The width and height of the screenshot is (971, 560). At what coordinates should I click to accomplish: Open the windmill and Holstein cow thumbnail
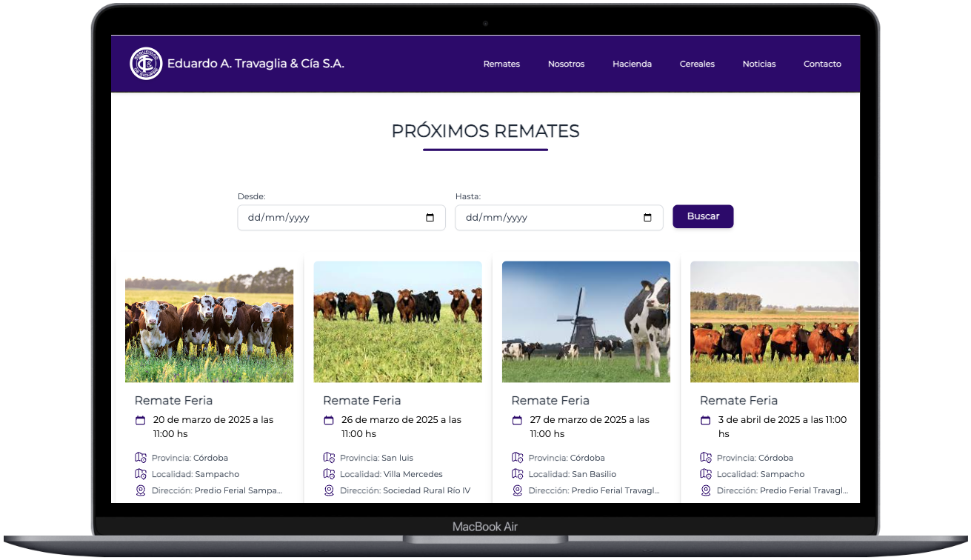586,321
